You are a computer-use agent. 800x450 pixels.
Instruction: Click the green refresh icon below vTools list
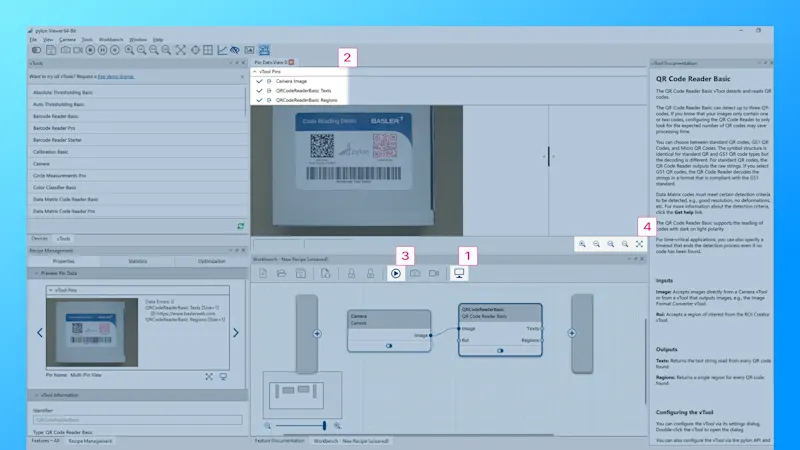pyautogui.click(x=240, y=227)
